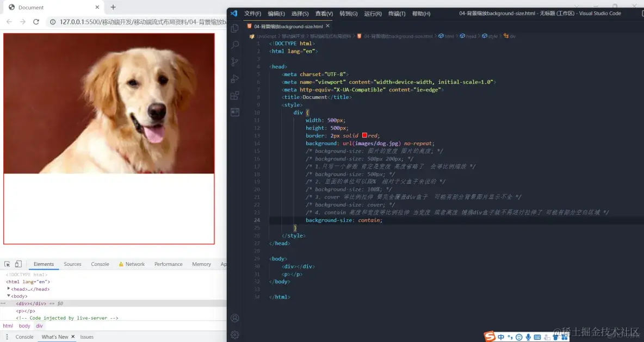644x342 pixels.
Task: Close the What's New drawer tab
Action: [x=73, y=337]
